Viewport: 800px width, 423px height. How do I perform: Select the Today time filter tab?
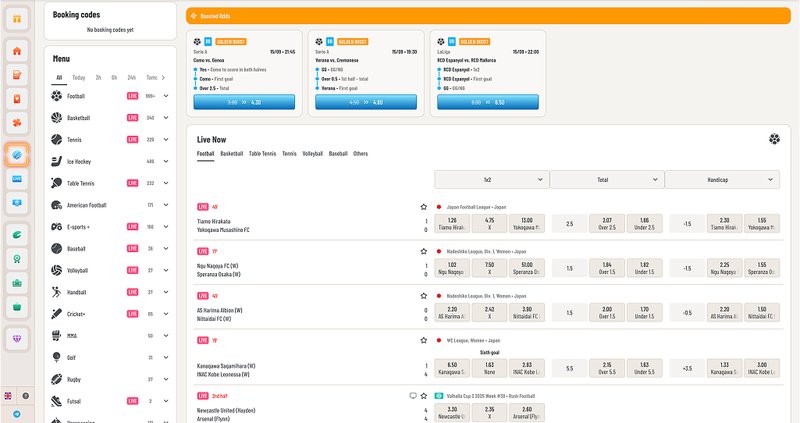[x=79, y=78]
